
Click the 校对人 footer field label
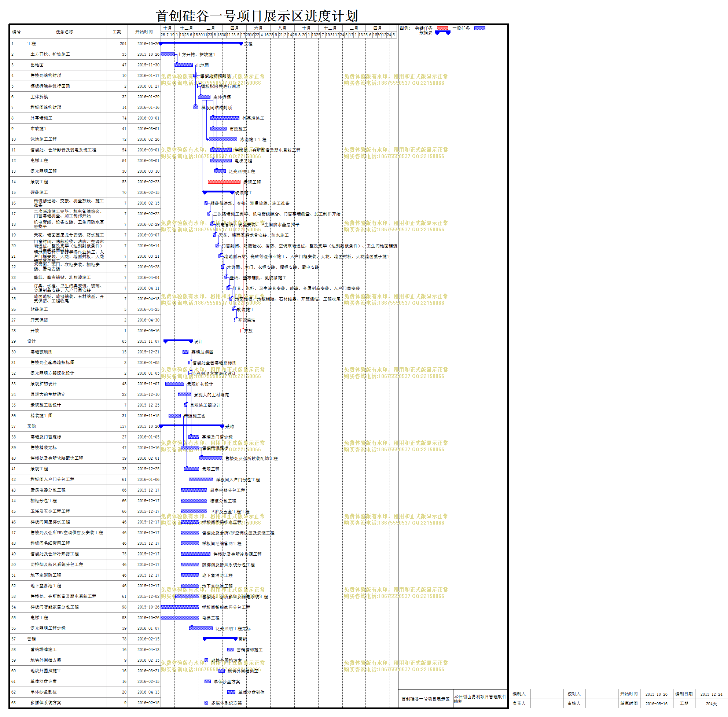click(x=574, y=694)
